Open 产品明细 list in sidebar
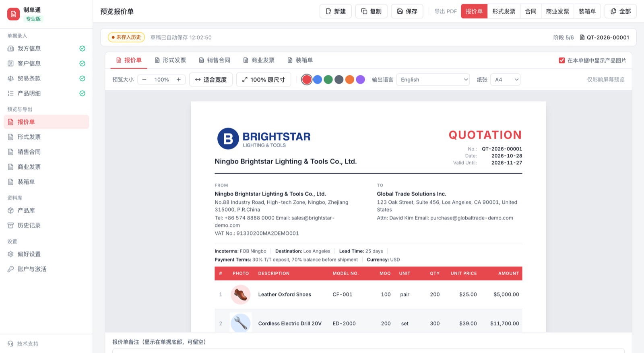This screenshot has width=644, height=353. (x=46, y=93)
